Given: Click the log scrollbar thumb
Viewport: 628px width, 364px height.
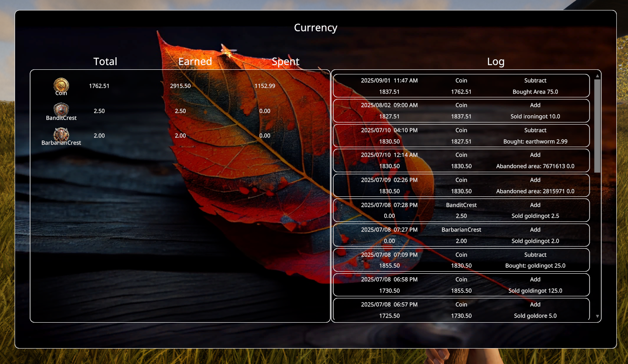Looking at the screenshot, I should [x=597, y=125].
